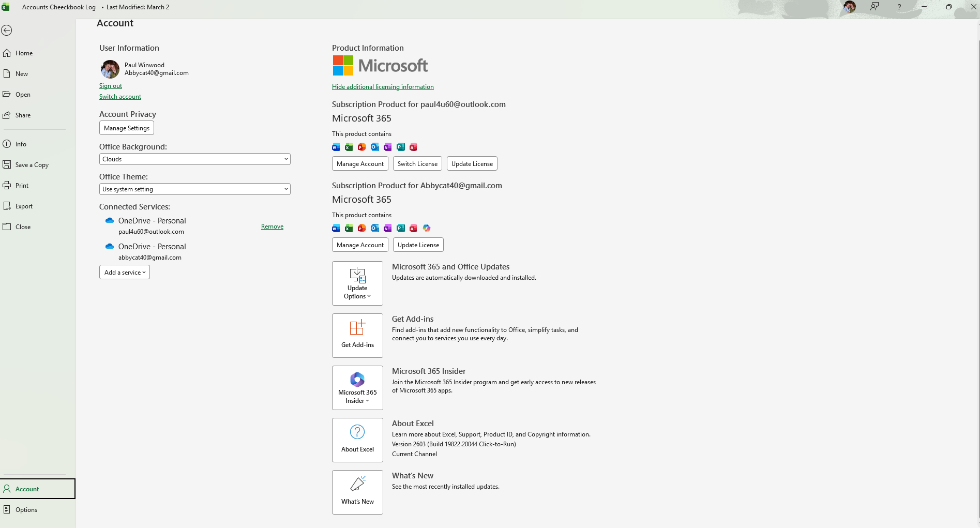Open the About Excel tile
This screenshot has height=528, width=980.
click(357, 440)
